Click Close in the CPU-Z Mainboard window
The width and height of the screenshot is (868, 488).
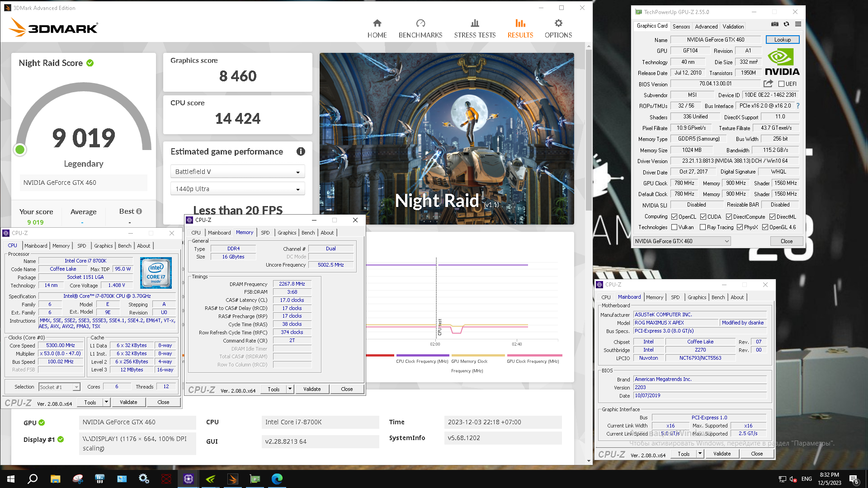(757, 454)
